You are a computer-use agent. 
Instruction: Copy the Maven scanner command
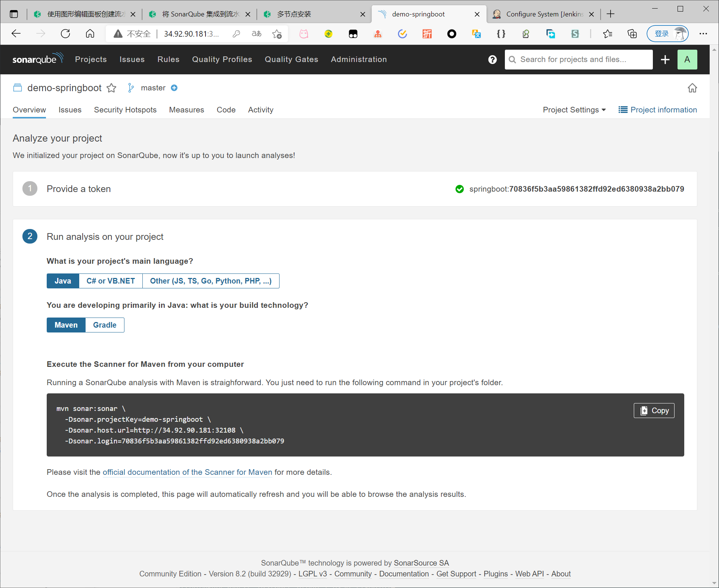654,411
